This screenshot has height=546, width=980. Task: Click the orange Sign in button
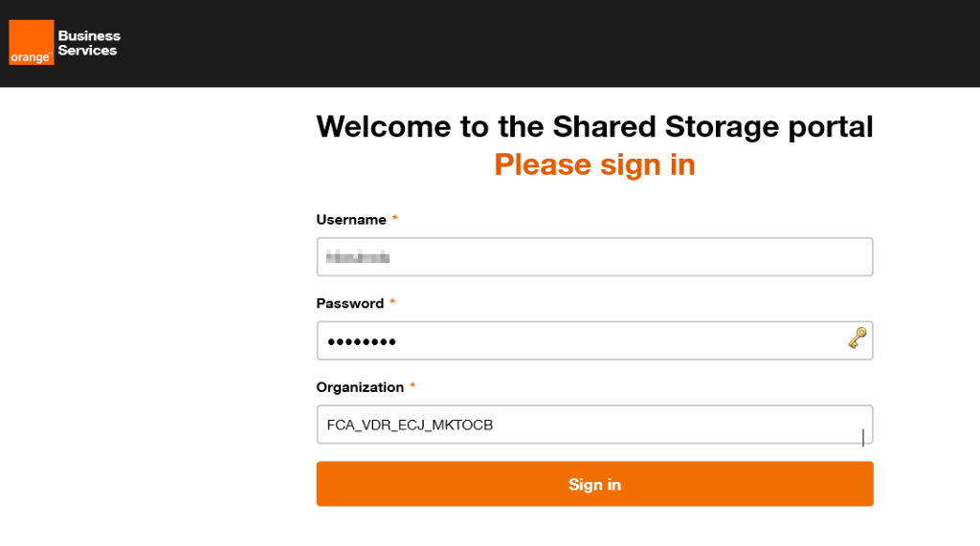pyautogui.click(x=594, y=484)
